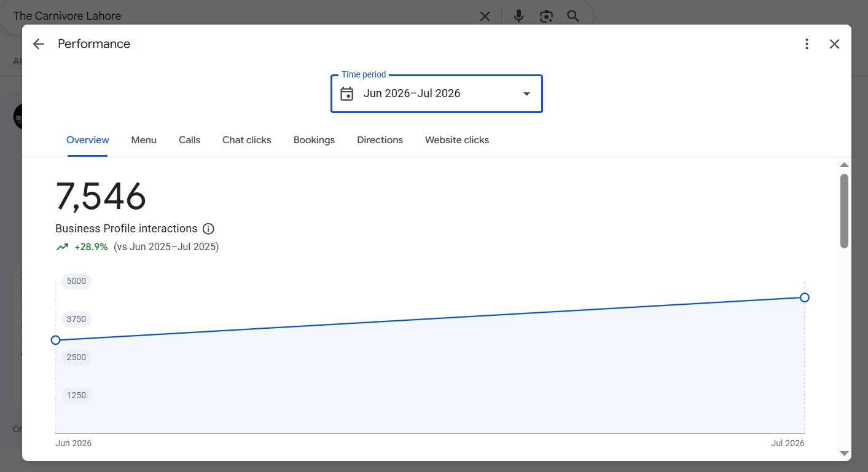Viewport: 868px width, 472px height.
Task: Click the 7,546 interactions total
Action: [x=101, y=197]
